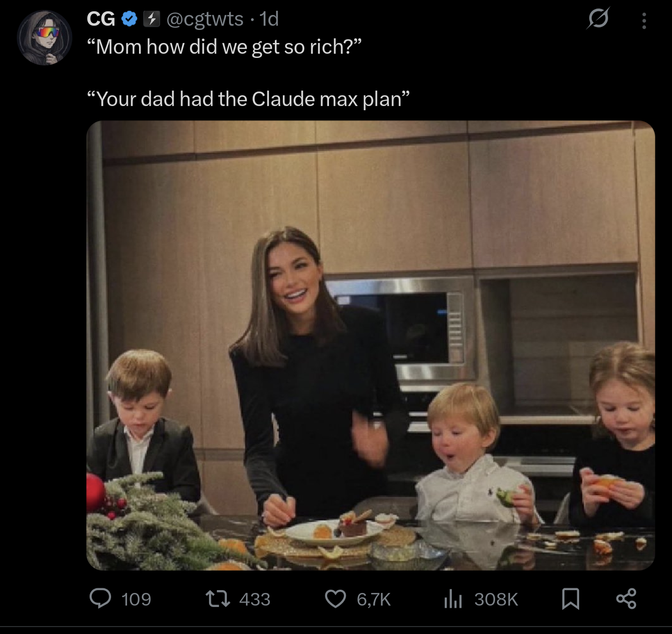Open the repost arrows icon menu
672x634 pixels.
tap(218, 599)
